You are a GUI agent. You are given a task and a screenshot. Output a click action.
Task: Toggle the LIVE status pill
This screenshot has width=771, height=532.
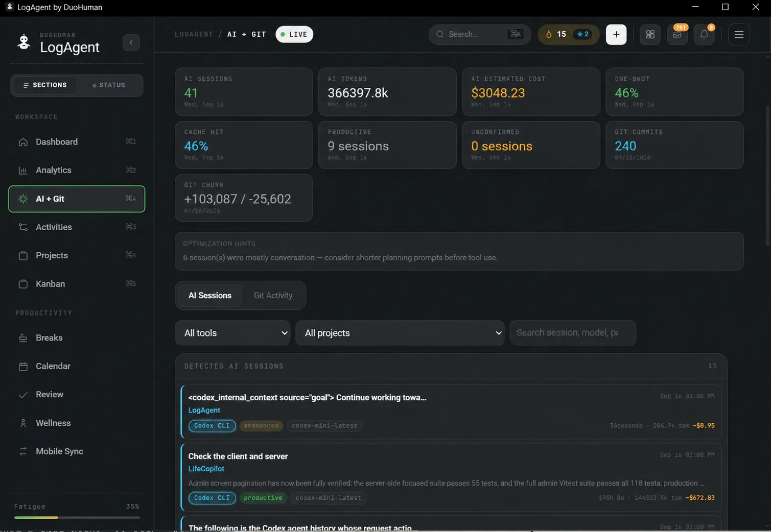pyautogui.click(x=294, y=34)
